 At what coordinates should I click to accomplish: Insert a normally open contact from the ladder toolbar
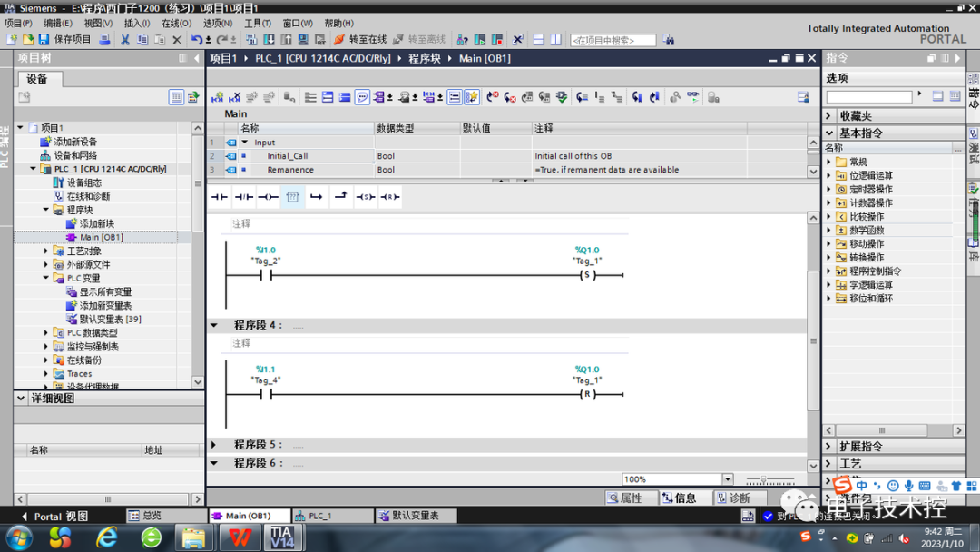pos(220,196)
